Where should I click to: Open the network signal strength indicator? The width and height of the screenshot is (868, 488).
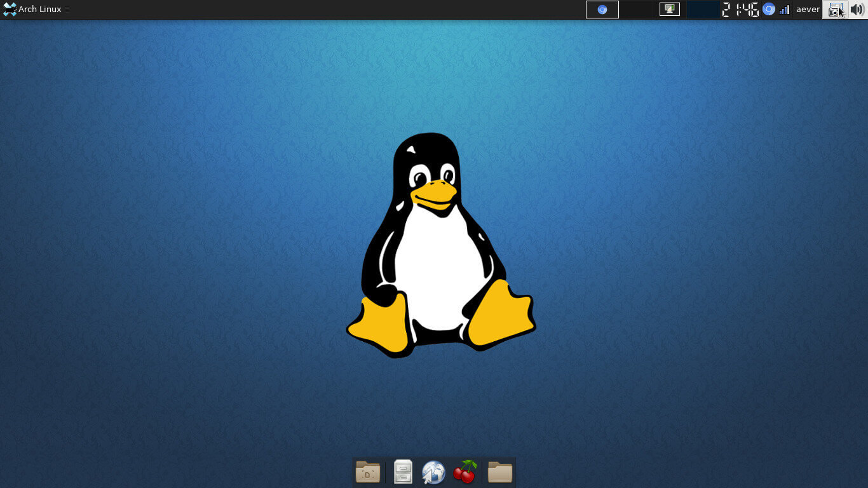(x=785, y=10)
